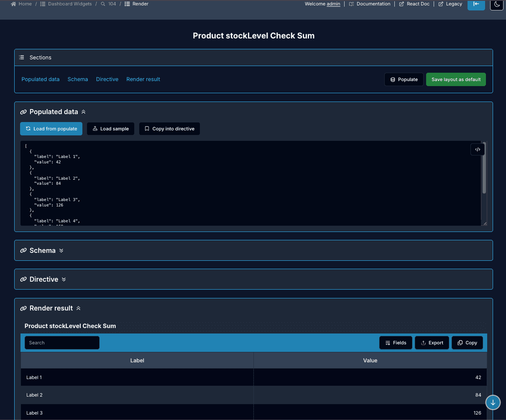Open Dashboard Widgets breadcrumb link
Image resolution: width=506 pixels, height=420 pixels.
coord(70,4)
